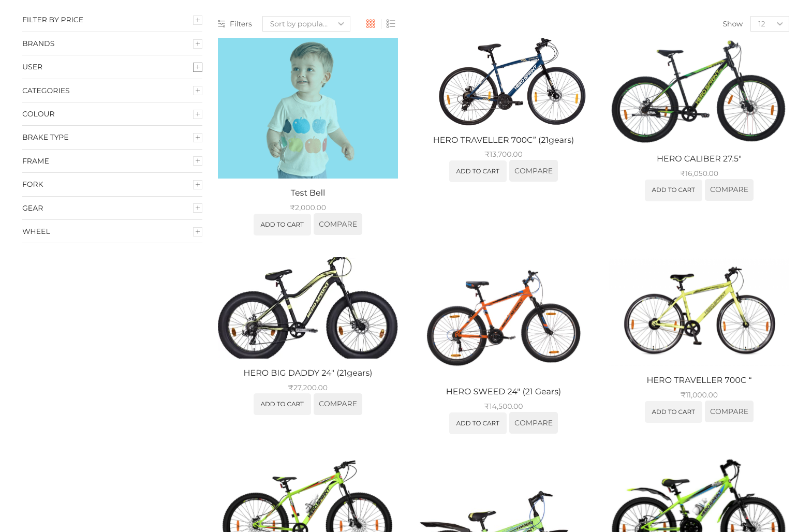Expand the COLOUR filter section
This screenshot has height=532, width=812.
coord(112,114)
